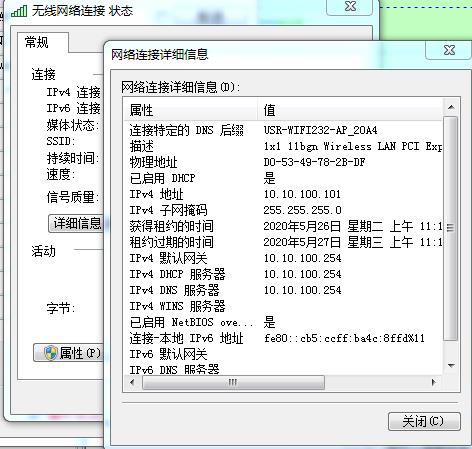Screen dimensions: 472x449
Task: Select the IPv4 地址 row
Action: pyautogui.click(x=284, y=194)
